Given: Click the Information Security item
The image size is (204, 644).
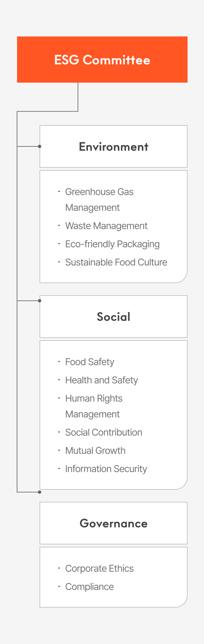Looking at the screenshot, I should click(x=106, y=469).
